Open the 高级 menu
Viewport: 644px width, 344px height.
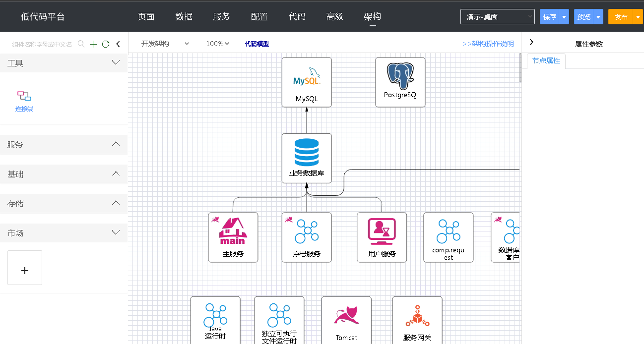click(335, 16)
